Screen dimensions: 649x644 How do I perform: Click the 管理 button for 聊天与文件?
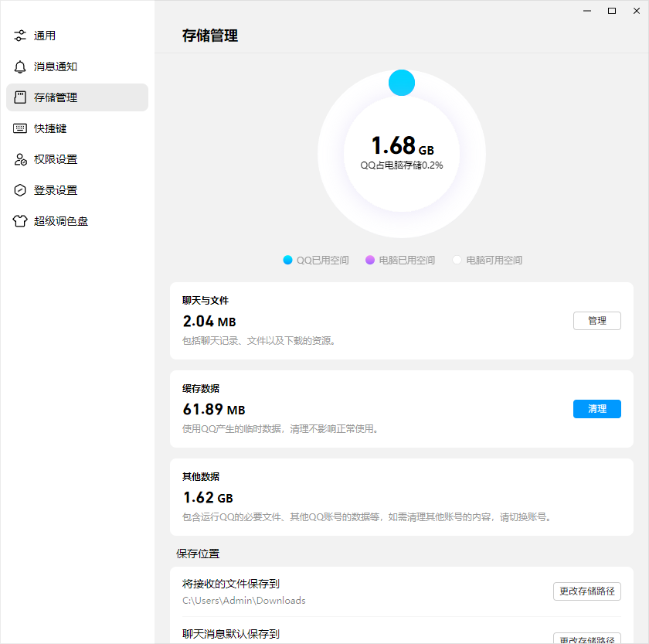tap(596, 320)
